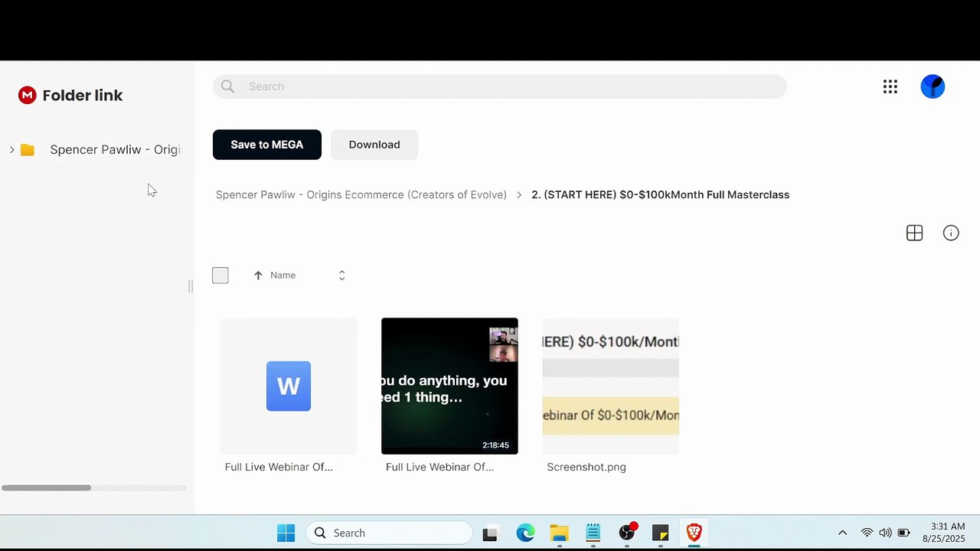This screenshot has width=980, height=551.
Task: Click the sidebar horizontal scrollbar
Action: click(47, 487)
